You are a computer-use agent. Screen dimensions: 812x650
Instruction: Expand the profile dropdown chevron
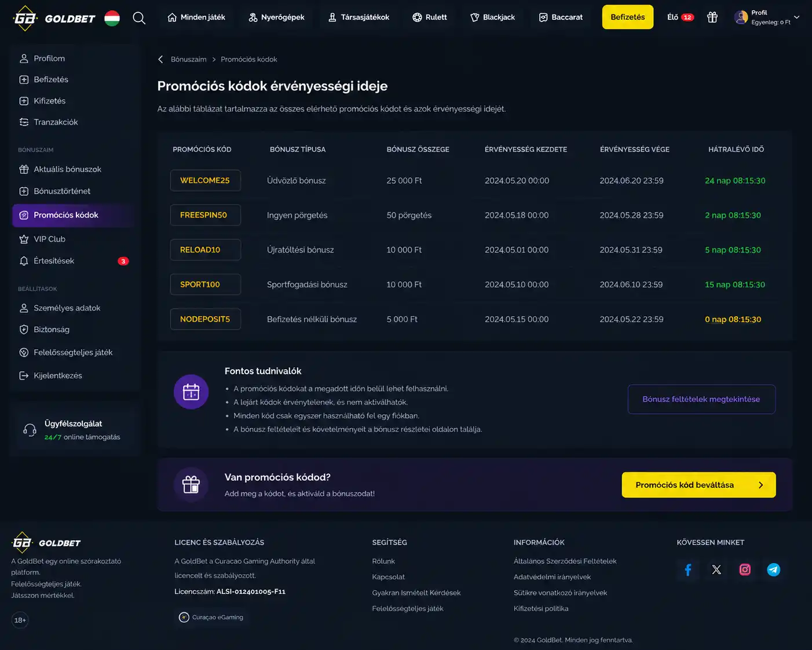(x=797, y=17)
